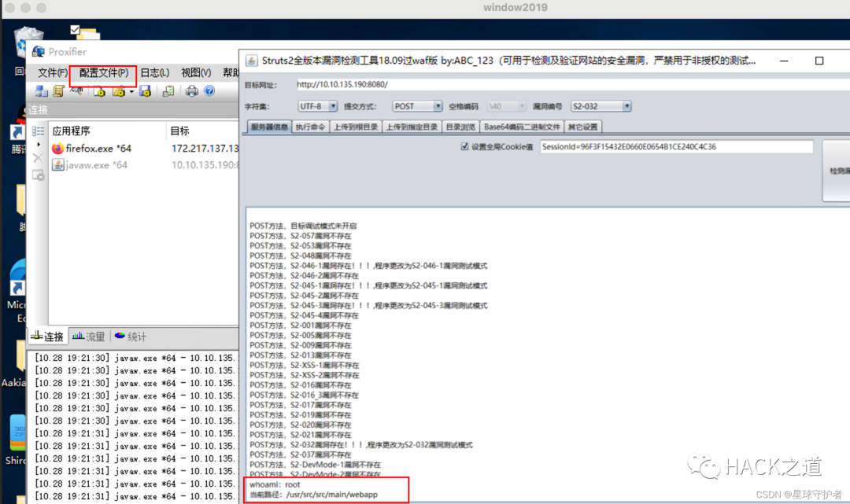Click the first 19:21:30 javaw.exe log entry
Viewport: 850px width, 504px height.
point(137,358)
